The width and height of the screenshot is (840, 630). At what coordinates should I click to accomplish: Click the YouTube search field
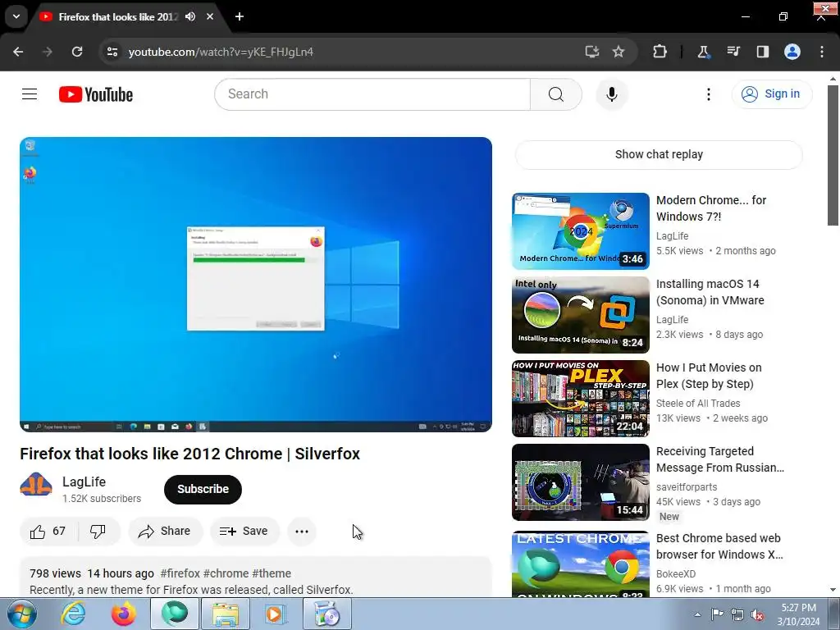coord(373,94)
